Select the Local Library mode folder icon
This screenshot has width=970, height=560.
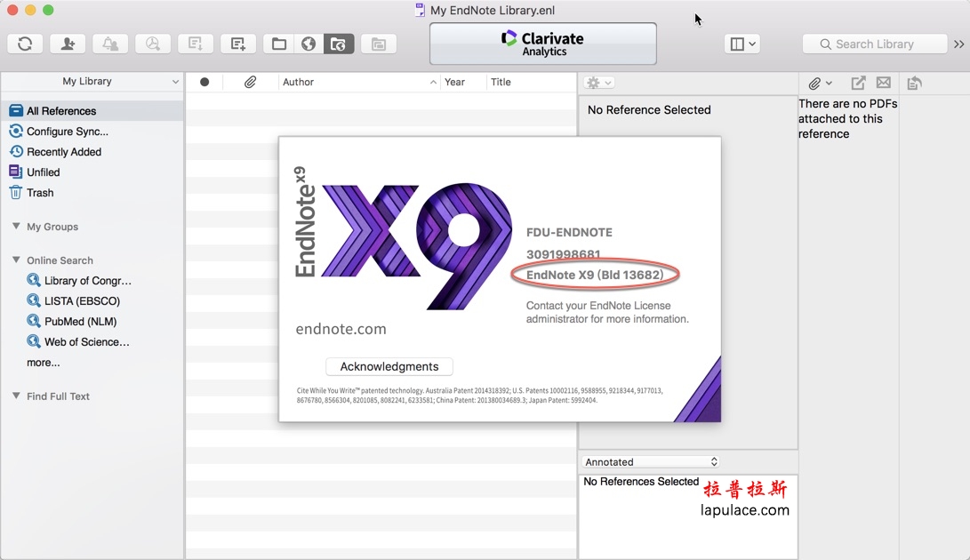pos(278,44)
